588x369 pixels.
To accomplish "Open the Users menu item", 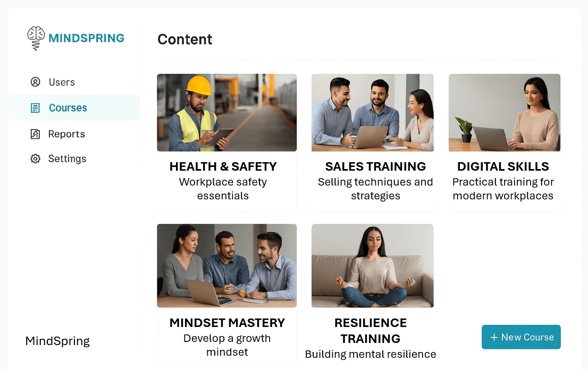I will pyautogui.click(x=53, y=82).
